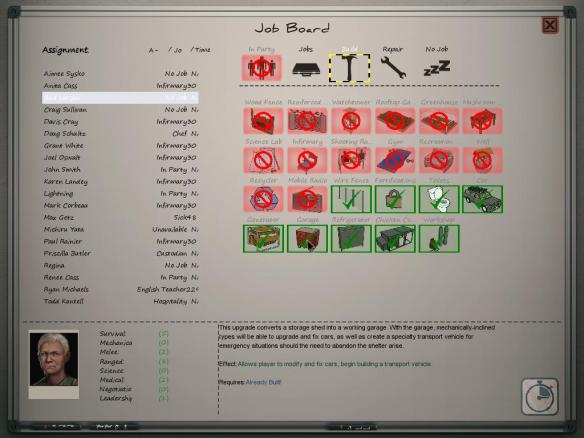Screen dimensions: 584x438
Task: Select the In Party category icon
Action: point(261,68)
